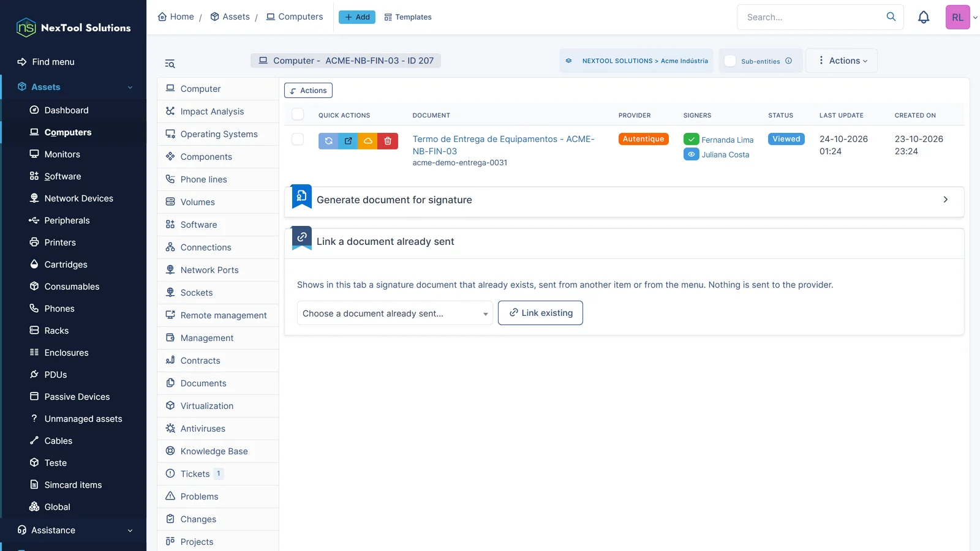
Task: Click the blue Add button
Action: tap(357, 17)
